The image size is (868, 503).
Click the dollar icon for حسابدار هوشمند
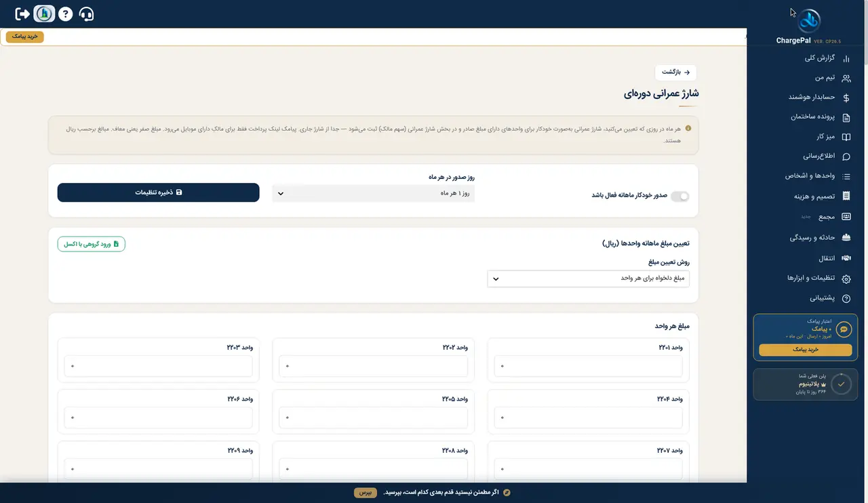[x=846, y=98]
